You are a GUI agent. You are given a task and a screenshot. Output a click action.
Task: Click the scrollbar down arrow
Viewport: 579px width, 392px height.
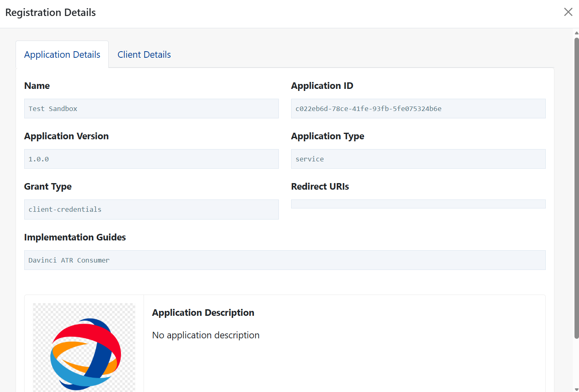coord(576,389)
